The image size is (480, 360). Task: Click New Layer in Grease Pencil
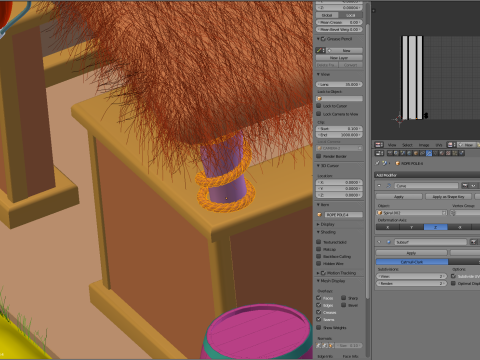[x=339, y=58]
